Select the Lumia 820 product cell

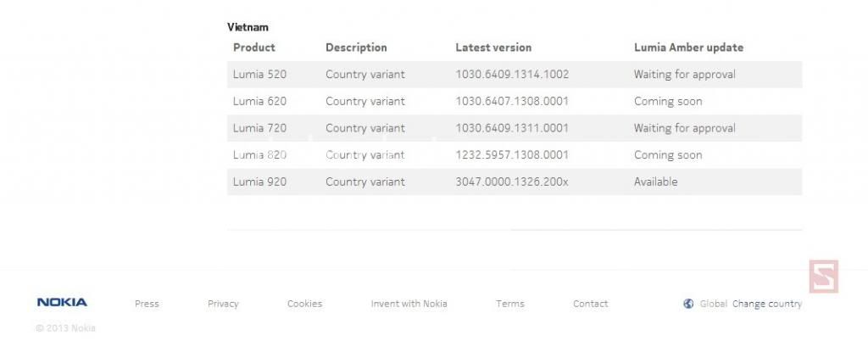[x=259, y=155]
